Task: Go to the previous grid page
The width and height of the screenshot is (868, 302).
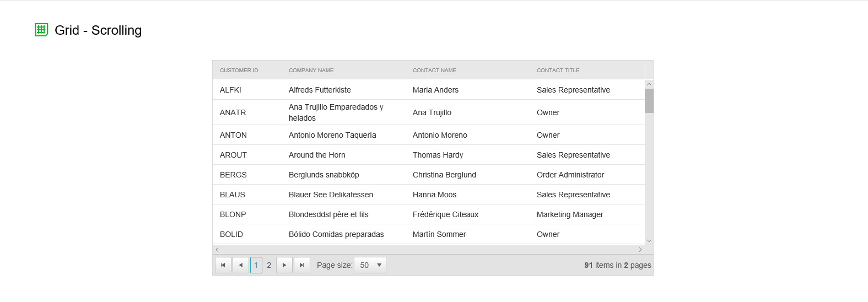Action: point(241,265)
